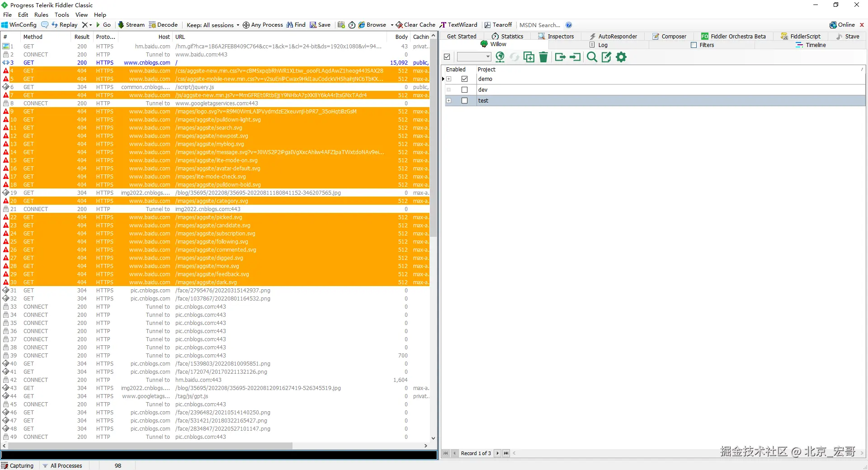The image size is (868, 470).
Task: Toggle the Decode option
Action: tap(163, 25)
